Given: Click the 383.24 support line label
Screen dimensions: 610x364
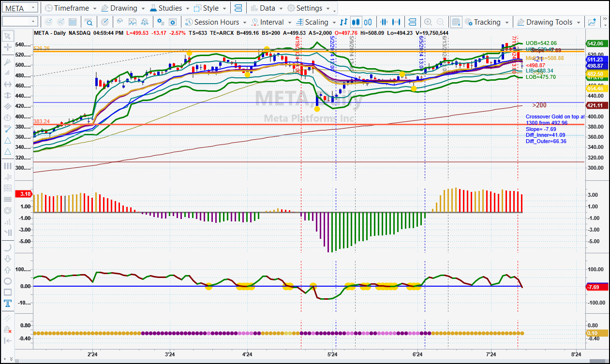Looking at the screenshot, I should pos(42,121).
